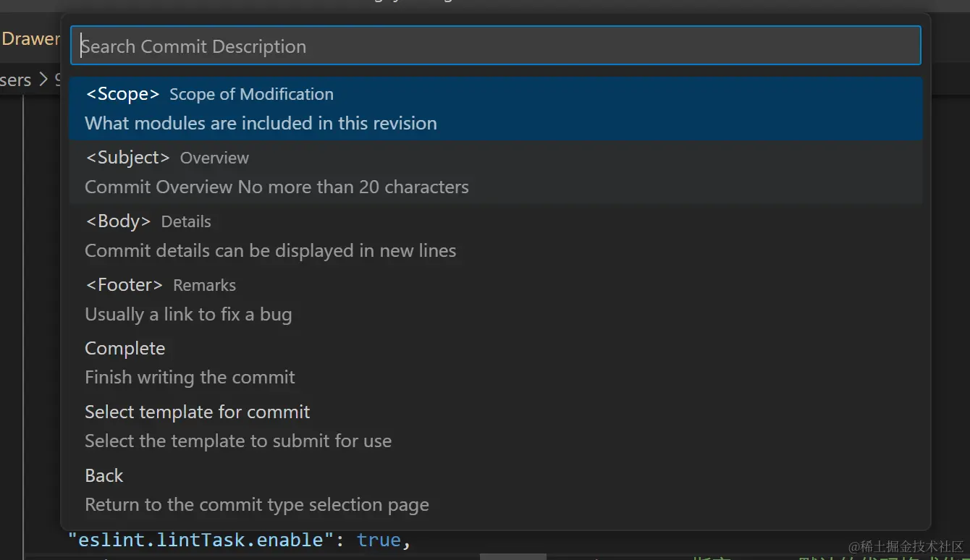Open Select template for commit
This screenshot has height=560, width=970.
pyautogui.click(x=197, y=412)
